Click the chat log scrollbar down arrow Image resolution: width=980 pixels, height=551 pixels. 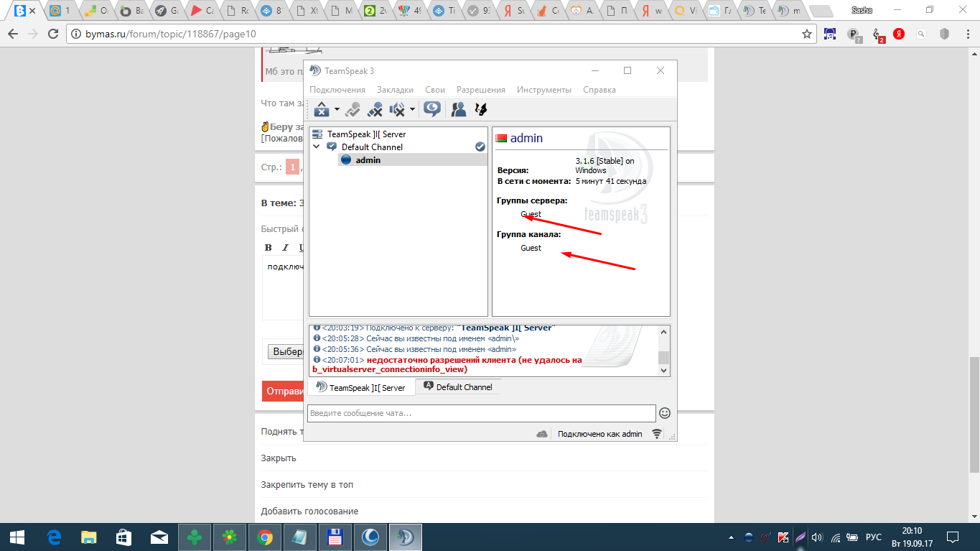(664, 370)
